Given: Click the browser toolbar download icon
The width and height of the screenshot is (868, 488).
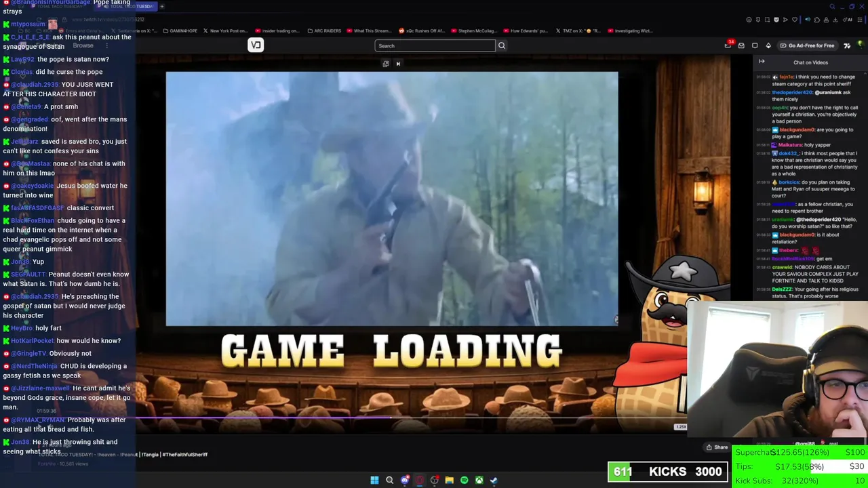Looking at the screenshot, I should pyautogui.click(x=835, y=20).
